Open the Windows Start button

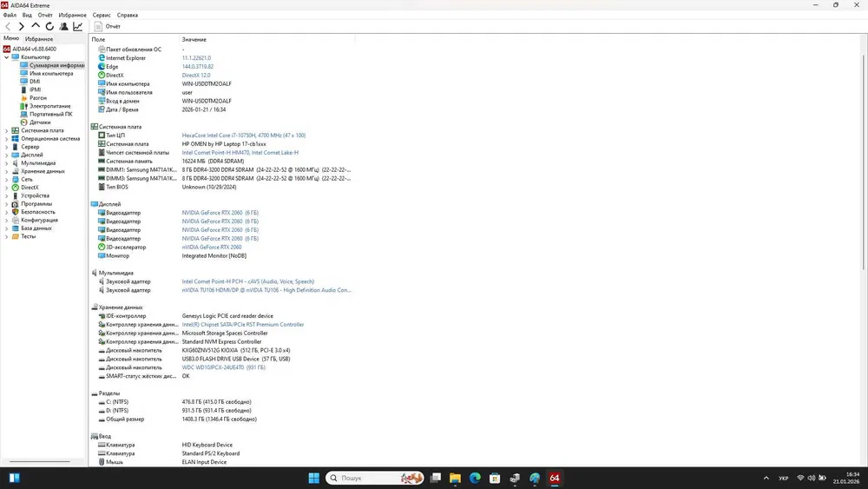(313, 478)
